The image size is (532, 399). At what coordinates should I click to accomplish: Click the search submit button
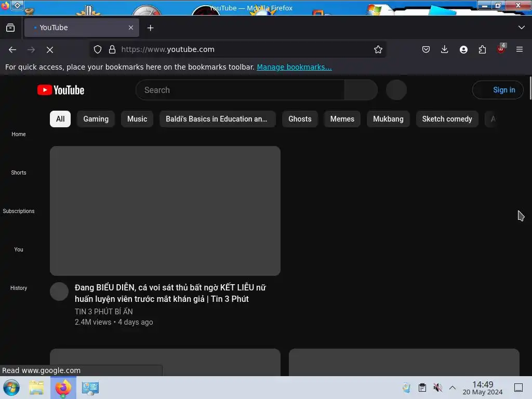tap(361, 90)
